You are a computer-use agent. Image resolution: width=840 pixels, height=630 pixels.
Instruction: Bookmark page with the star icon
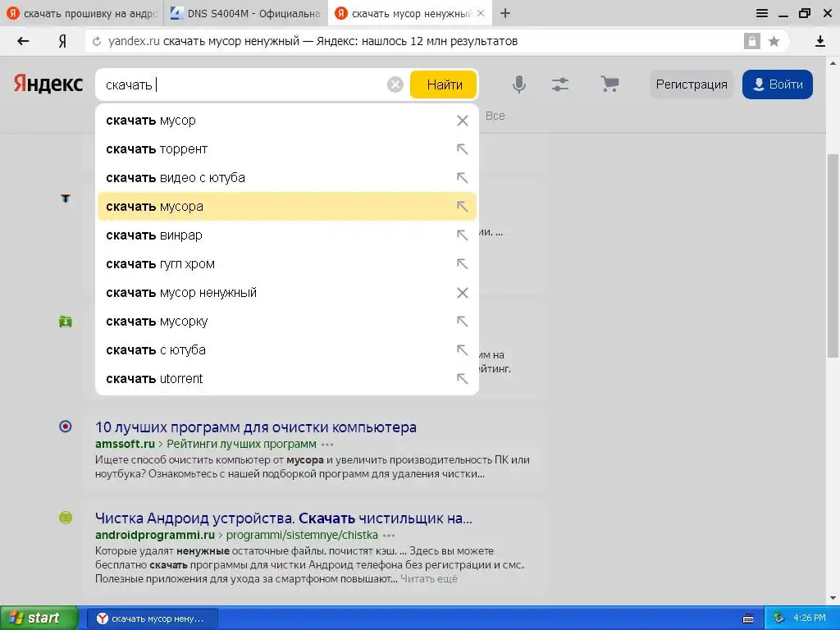click(774, 41)
